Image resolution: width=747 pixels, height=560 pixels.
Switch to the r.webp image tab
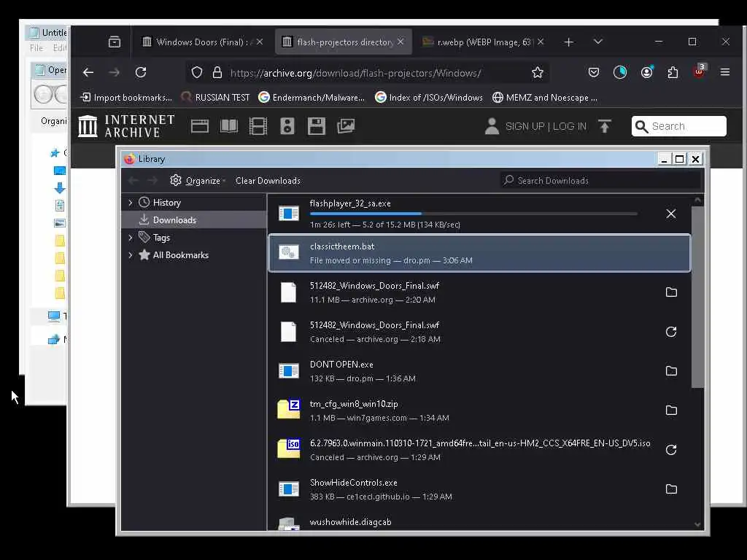tap(483, 42)
